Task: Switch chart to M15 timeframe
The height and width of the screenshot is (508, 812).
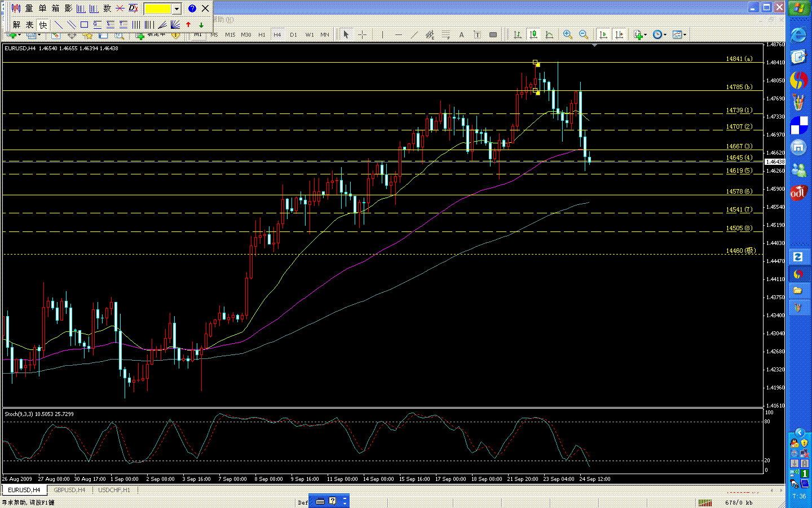Action: [x=230, y=35]
